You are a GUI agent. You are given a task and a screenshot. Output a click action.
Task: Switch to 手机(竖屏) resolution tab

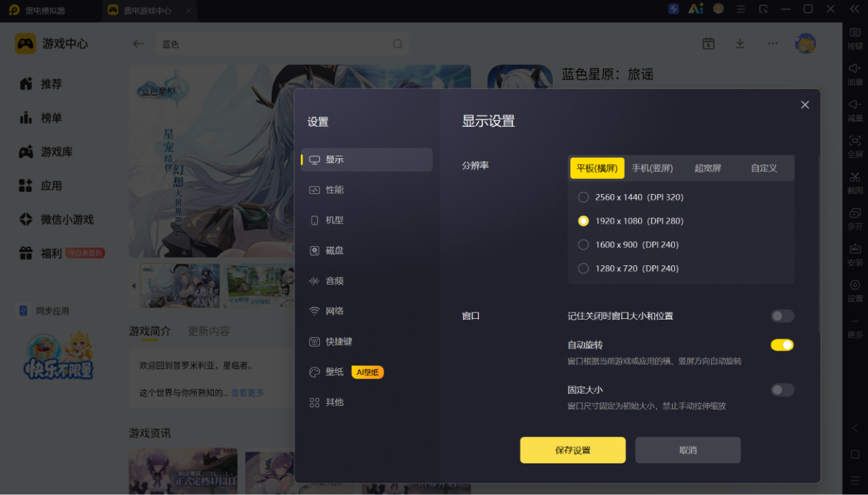click(652, 168)
